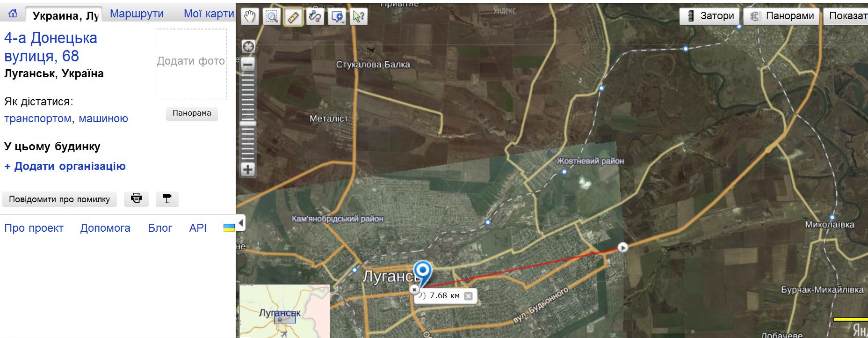Select the ruler distance measurement tool
This screenshot has width=868, height=338.
click(293, 17)
